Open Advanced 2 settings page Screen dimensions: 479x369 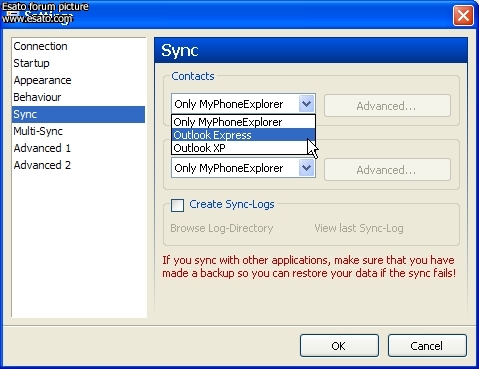click(78, 165)
